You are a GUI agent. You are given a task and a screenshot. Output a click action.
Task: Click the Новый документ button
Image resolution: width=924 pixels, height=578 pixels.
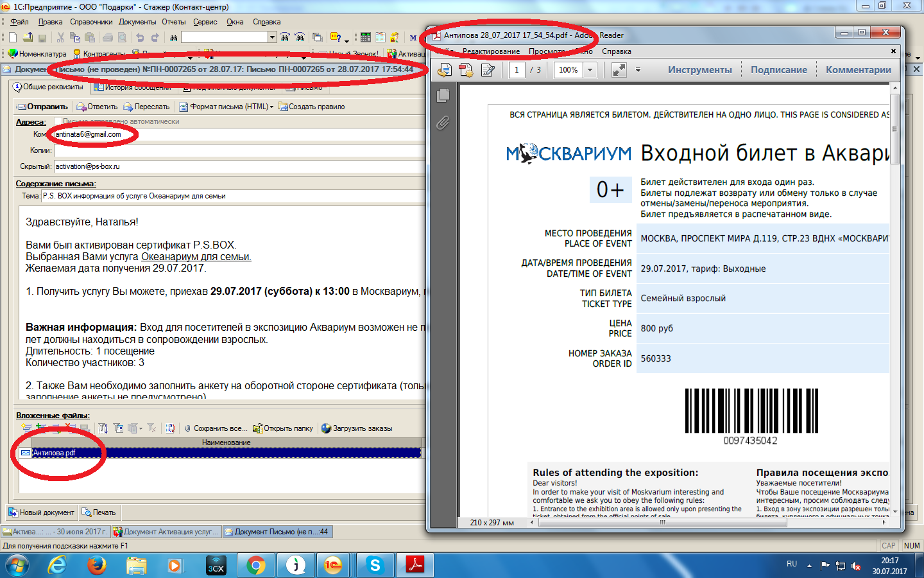(42, 512)
